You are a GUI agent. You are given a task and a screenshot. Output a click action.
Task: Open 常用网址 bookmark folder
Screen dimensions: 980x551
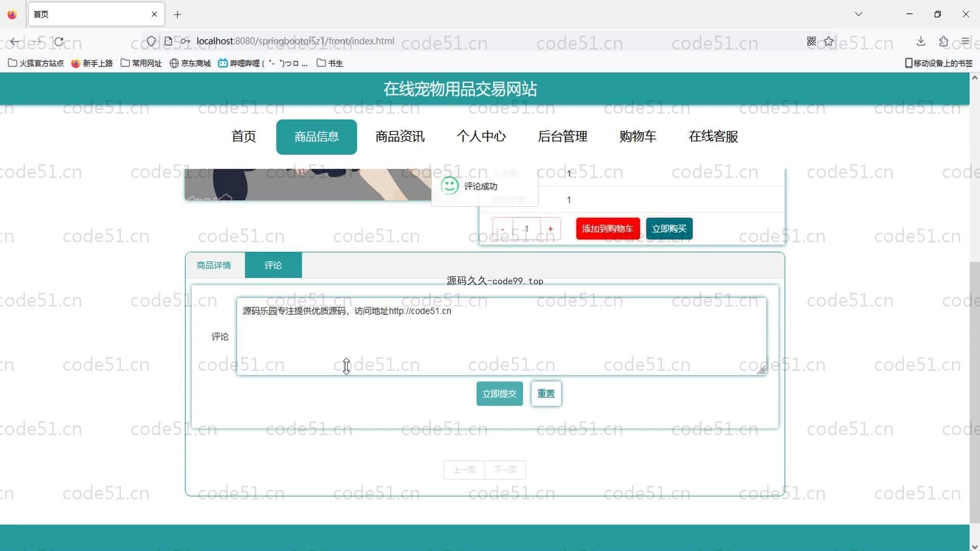[x=141, y=63]
